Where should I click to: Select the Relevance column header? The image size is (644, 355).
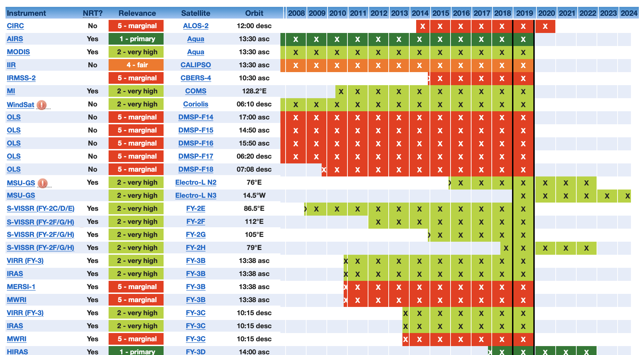[137, 13]
